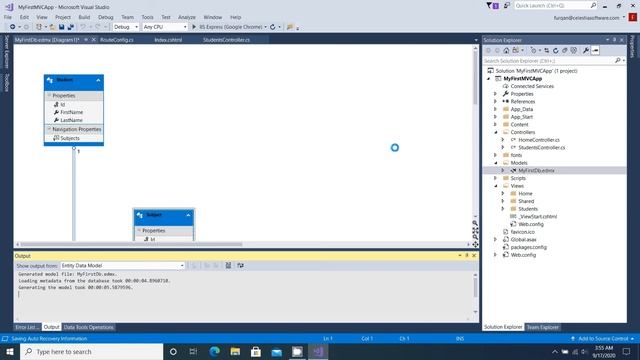Click the Windows Start button
This screenshot has width=640, height=360.
point(10,351)
